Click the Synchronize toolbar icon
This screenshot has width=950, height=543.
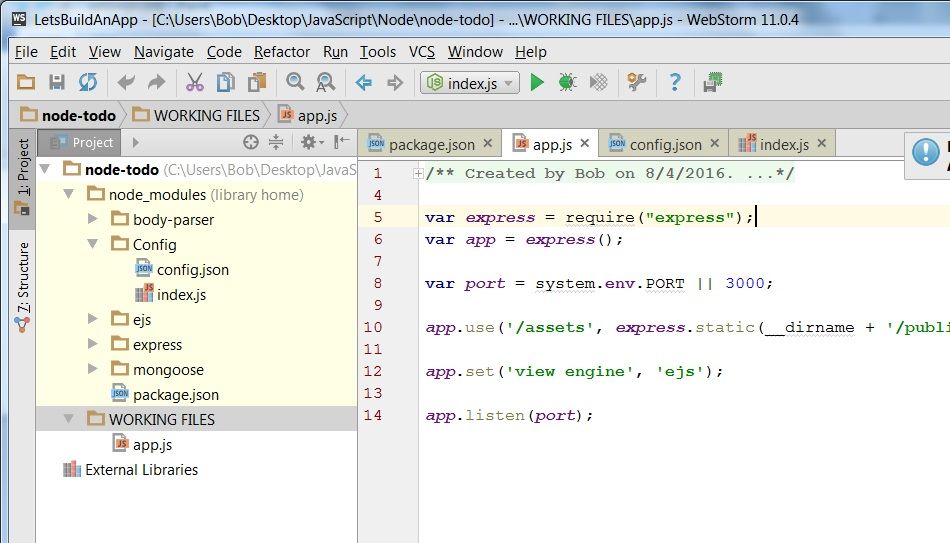click(x=88, y=83)
